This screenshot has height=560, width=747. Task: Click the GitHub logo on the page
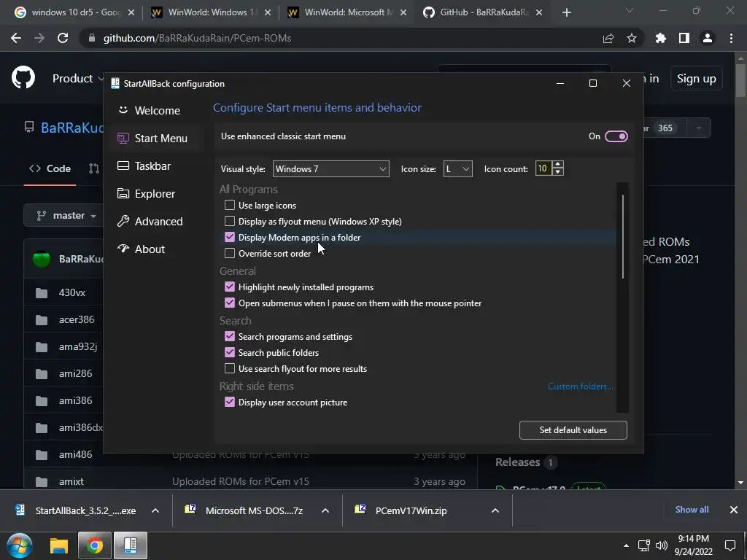coord(23,78)
